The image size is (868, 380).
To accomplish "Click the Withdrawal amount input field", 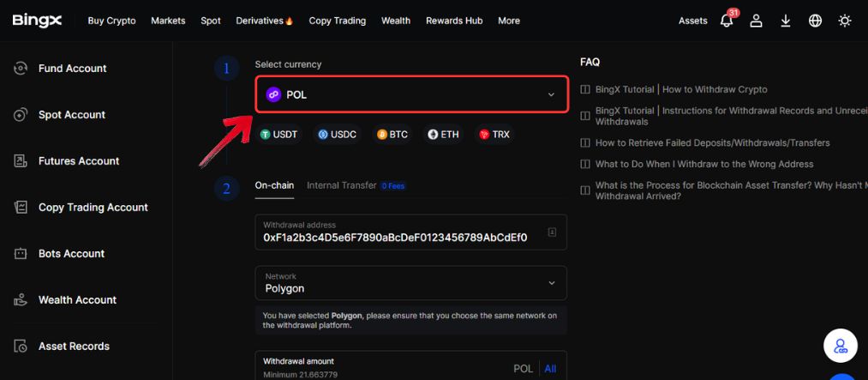I will tap(410, 365).
